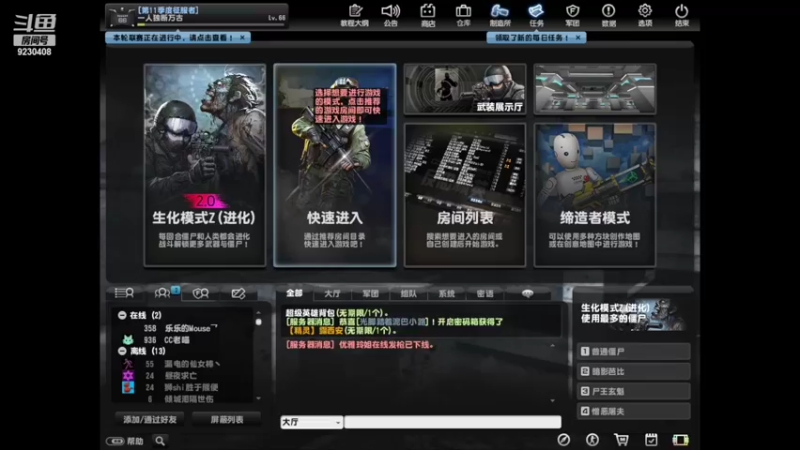Open the 数据 exclamation-mark icon
The width and height of the screenshot is (800, 450).
click(x=608, y=15)
